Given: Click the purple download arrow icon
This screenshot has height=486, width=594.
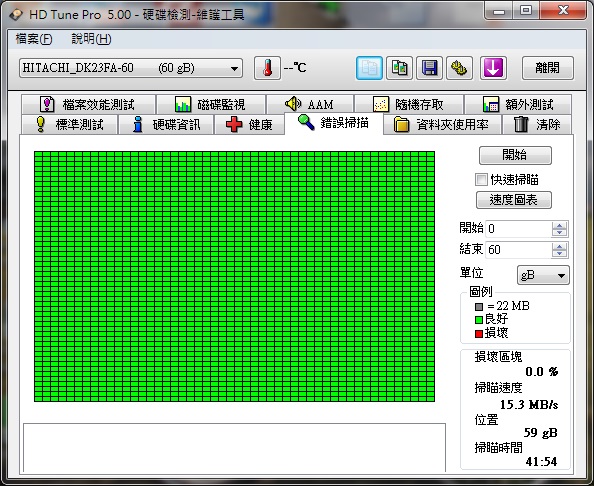Looking at the screenshot, I should tap(493, 68).
